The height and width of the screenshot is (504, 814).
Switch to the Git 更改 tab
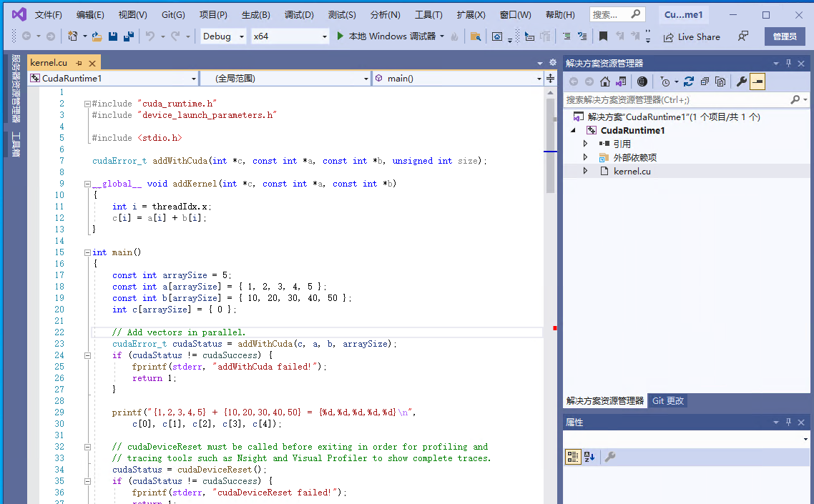click(x=667, y=401)
